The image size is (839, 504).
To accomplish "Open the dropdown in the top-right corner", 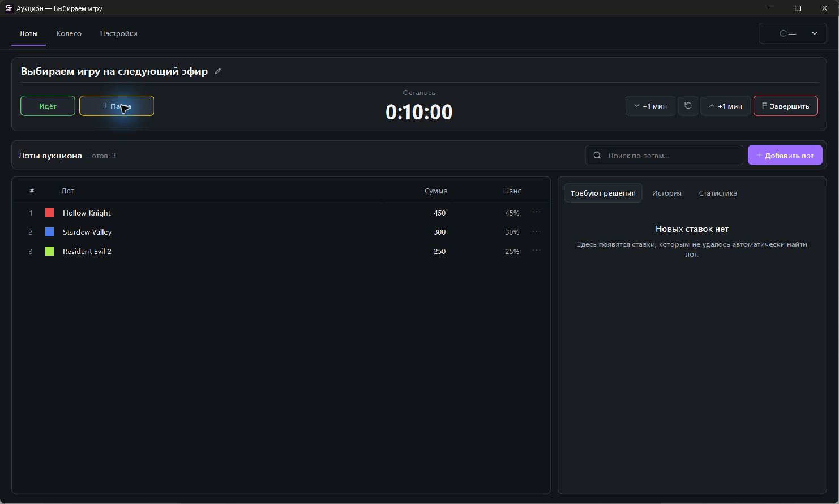I will pyautogui.click(x=793, y=33).
